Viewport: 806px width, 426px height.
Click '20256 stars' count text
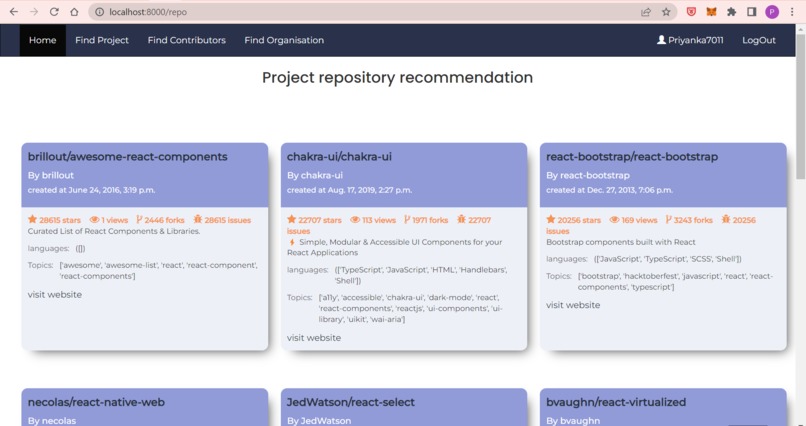[579, 220]
